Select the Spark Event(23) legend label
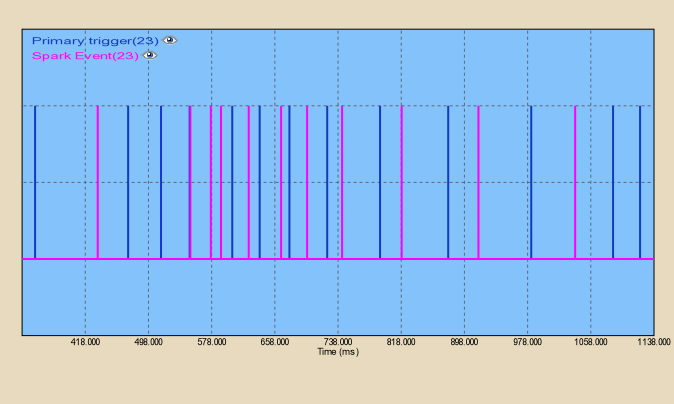Viewport: 674px width, 404px height. [85, 56]
